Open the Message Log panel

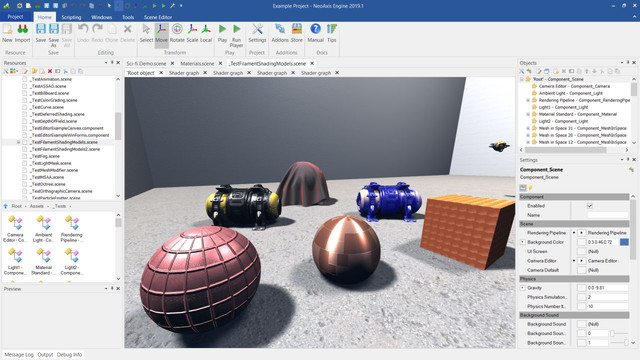[x=19, y=355]
